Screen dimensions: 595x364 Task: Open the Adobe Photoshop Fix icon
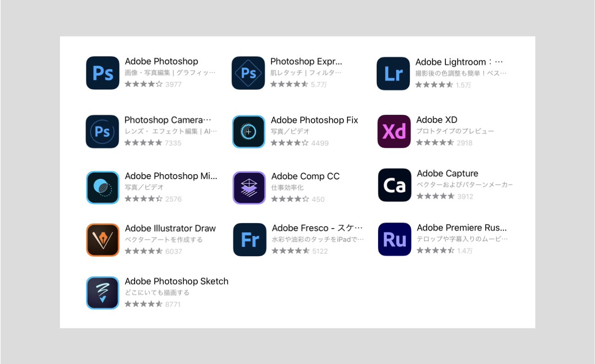click(x=249, y=132)
